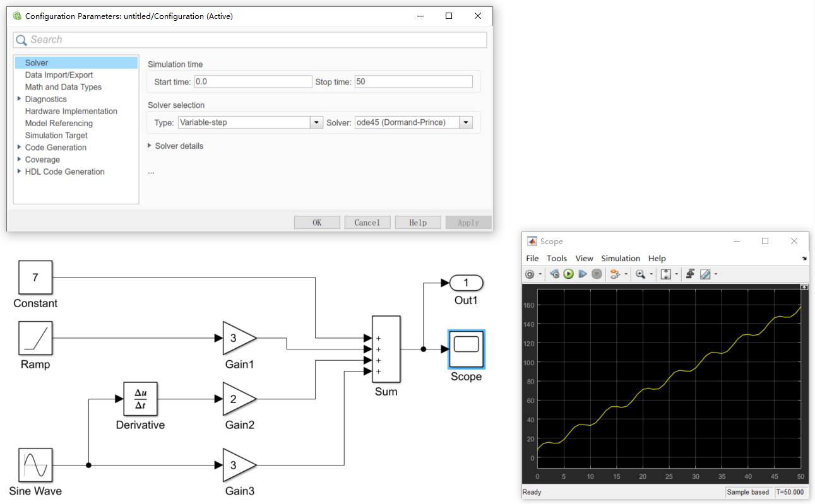Step back the simulation in Scope

click(x=554, y=274)
